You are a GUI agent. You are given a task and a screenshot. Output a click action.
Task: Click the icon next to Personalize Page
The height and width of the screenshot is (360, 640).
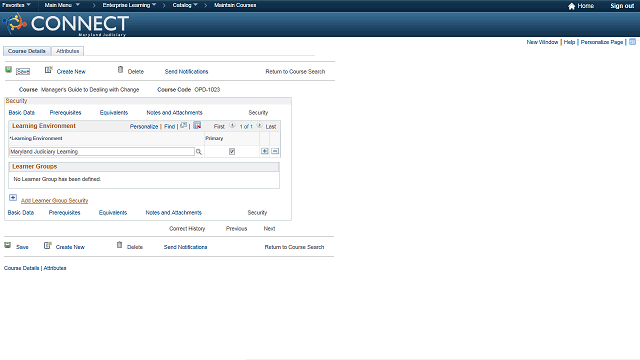click(x=632, y=42)
